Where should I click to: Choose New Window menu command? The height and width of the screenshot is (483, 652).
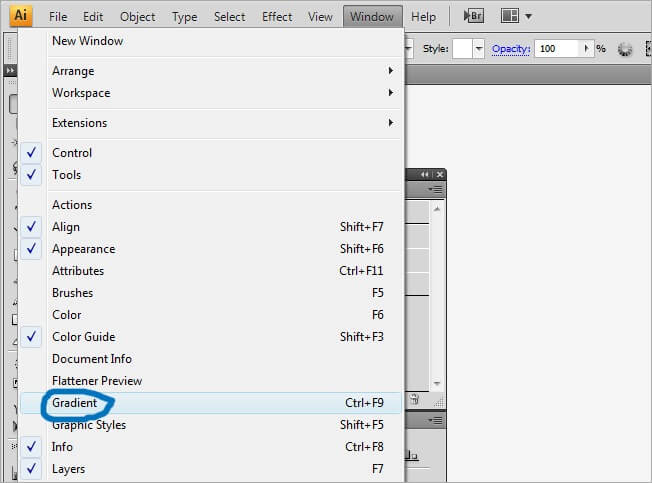pyautogui.click(x=88, y=41)
